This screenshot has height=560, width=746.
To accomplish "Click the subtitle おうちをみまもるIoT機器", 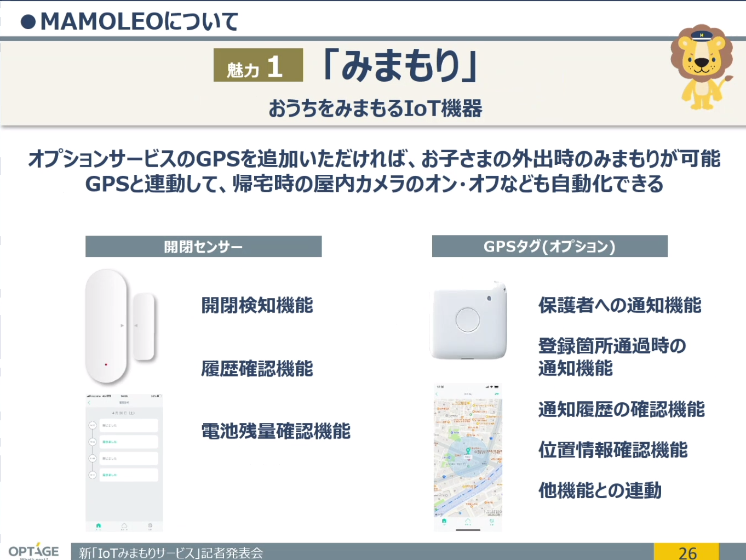I will pos(375,108).
